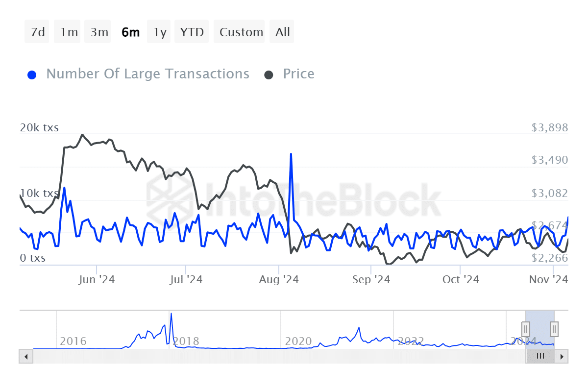Click the blue legend dot icon
The image size is (588, 392).
point(32,73)
